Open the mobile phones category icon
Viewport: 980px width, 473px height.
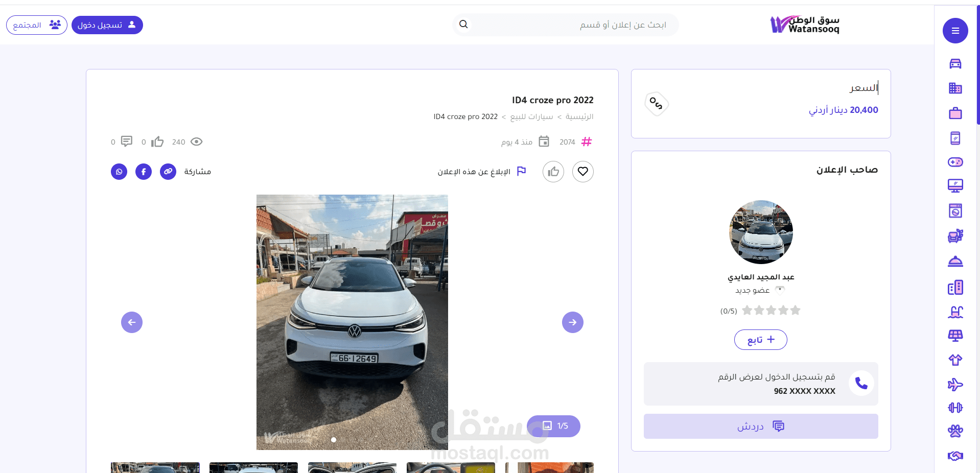pyautogui.click(x=955, y=138)
